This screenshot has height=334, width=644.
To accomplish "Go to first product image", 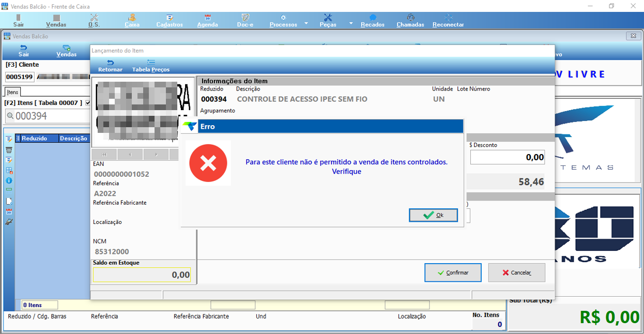I will [x=104, y=155].
